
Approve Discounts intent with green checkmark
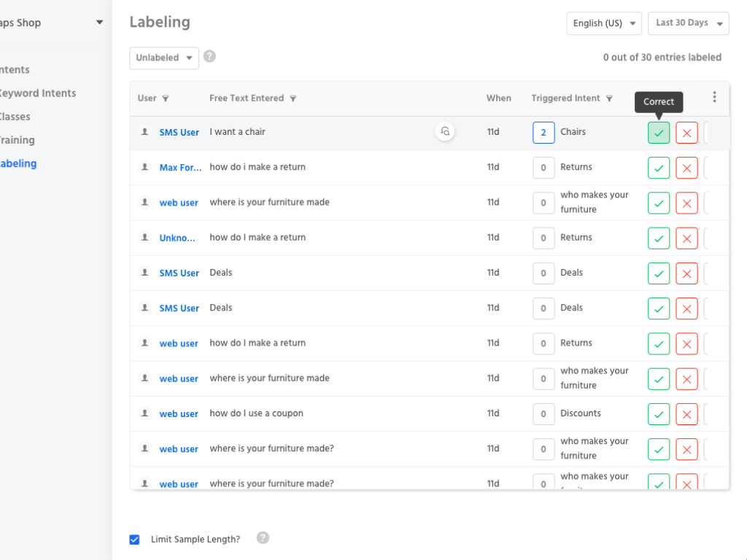[658, 414]
